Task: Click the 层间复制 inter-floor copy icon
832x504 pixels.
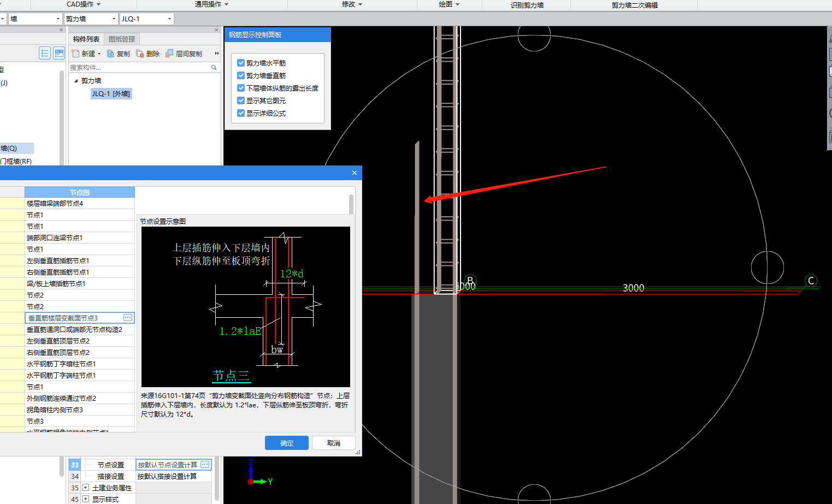Action: pos(169,54)
